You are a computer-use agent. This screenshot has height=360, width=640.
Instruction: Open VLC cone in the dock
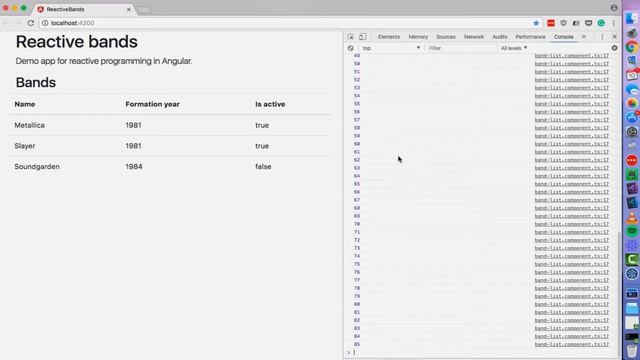(x=632, y=217)
